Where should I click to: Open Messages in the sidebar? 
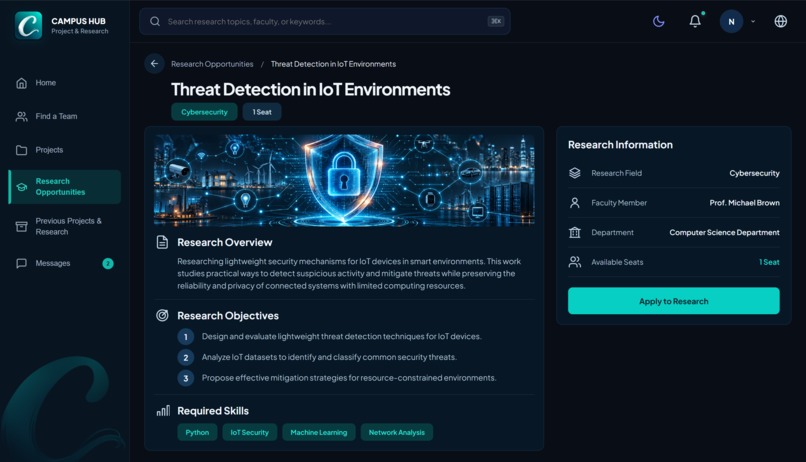pos(65,264)
